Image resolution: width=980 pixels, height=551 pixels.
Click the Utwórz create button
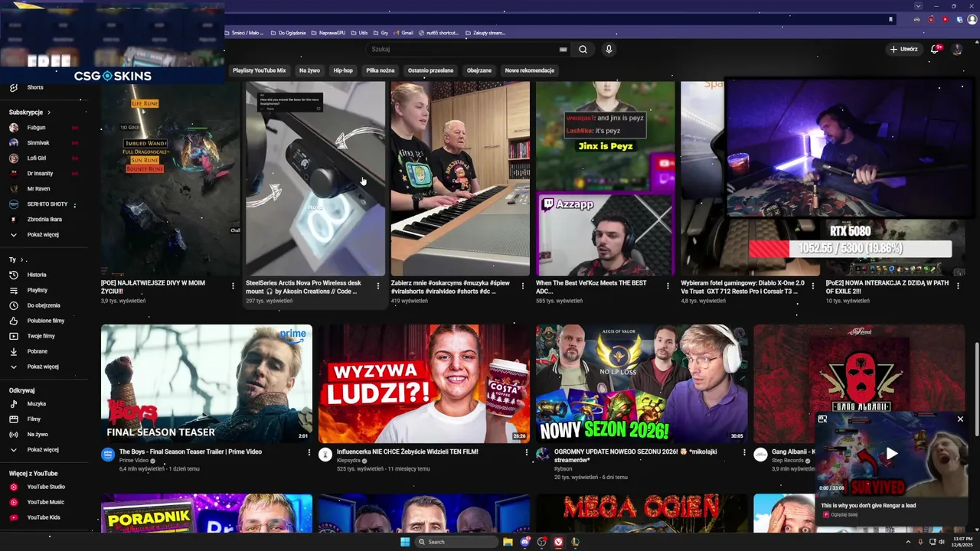click(903, 49)
